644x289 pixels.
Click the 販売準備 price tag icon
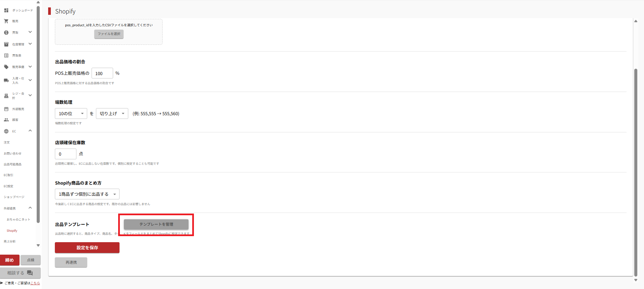tap(6, 67)
